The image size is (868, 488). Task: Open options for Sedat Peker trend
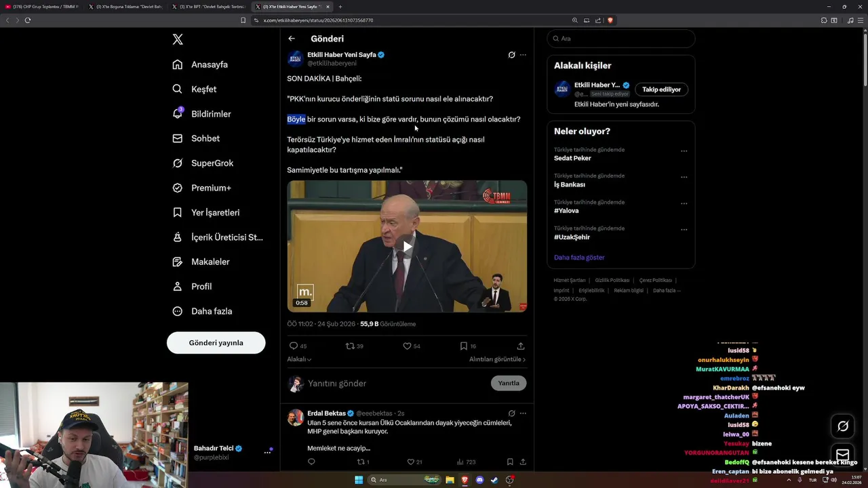click(x=684, y=151)
